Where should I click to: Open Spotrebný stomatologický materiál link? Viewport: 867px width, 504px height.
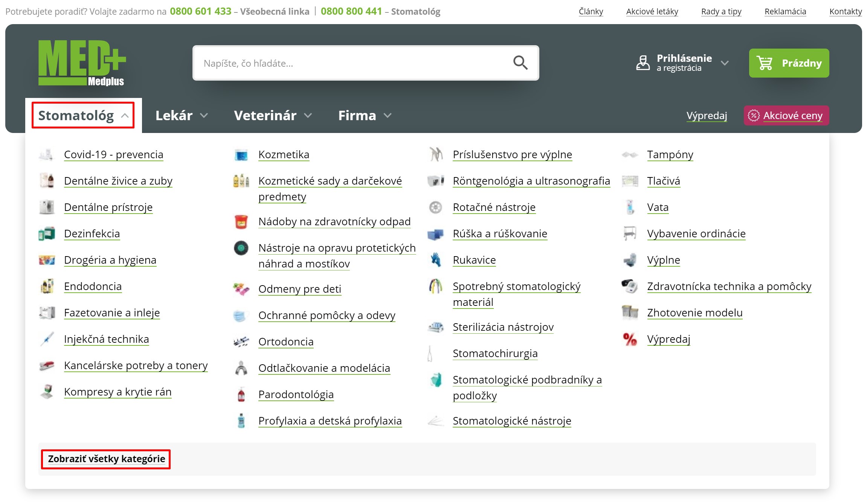517,294
